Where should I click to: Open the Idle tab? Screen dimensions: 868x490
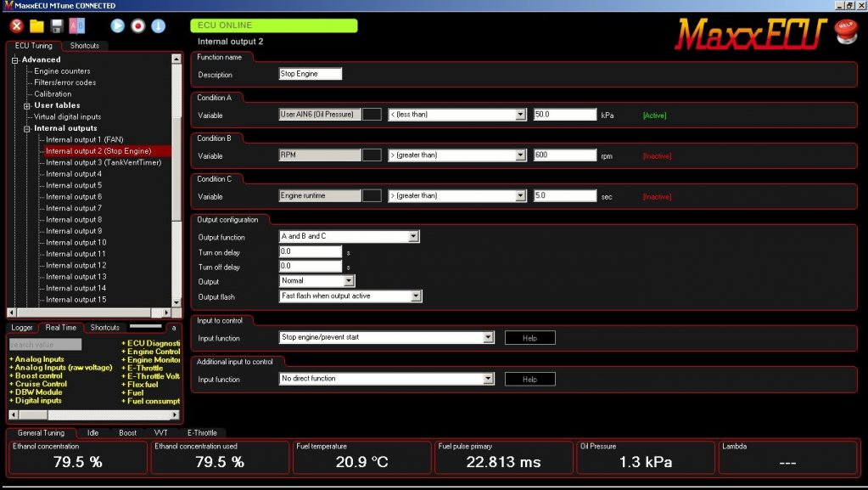pos(93,433)
